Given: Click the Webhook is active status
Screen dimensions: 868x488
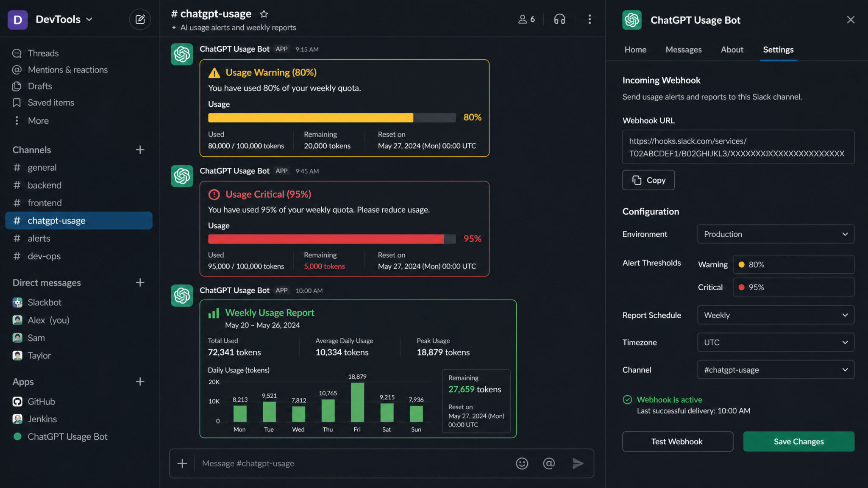Looking at the screenshot, I should [x=669, y=400].
